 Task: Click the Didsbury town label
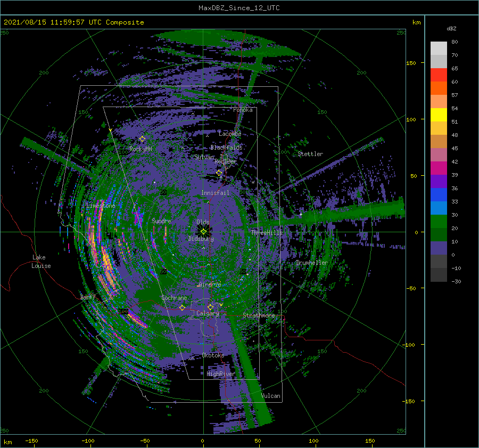201,239
